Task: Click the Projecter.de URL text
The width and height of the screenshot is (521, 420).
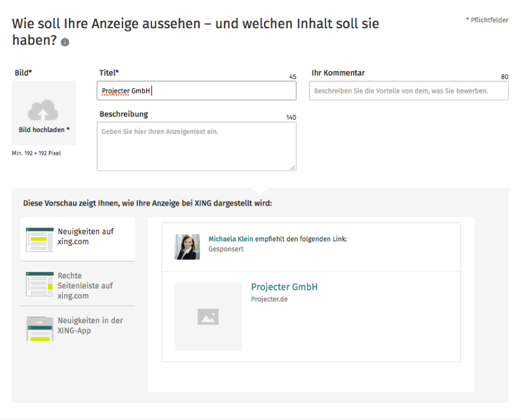Action: click(x=269, y=299)
